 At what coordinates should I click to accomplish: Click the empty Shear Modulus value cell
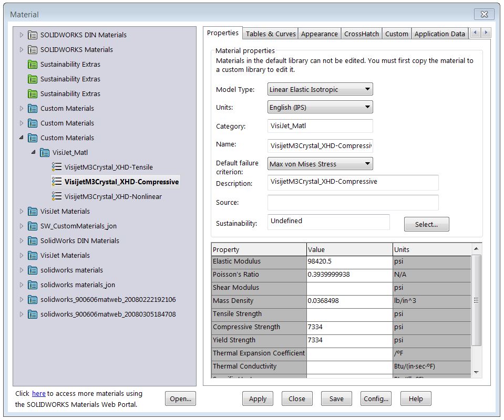(x=349, y=288)
